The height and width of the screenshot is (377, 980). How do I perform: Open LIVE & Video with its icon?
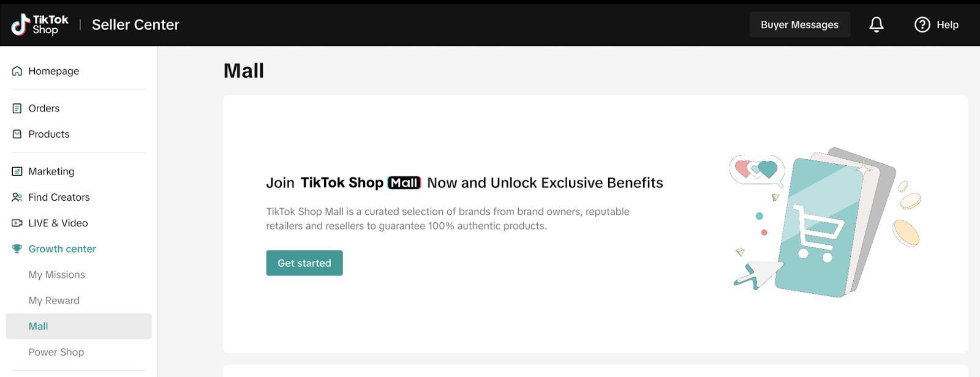[x=18, y=223]
